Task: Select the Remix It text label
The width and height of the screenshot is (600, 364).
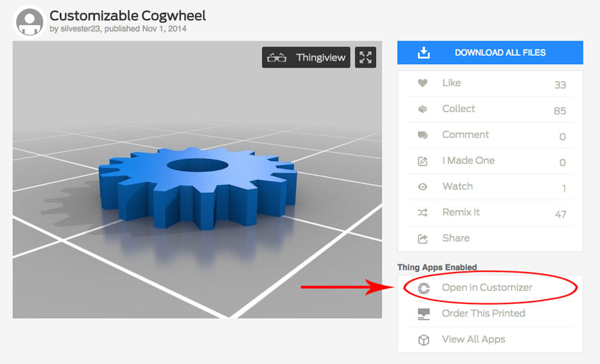Action: [x=460, y=212]
